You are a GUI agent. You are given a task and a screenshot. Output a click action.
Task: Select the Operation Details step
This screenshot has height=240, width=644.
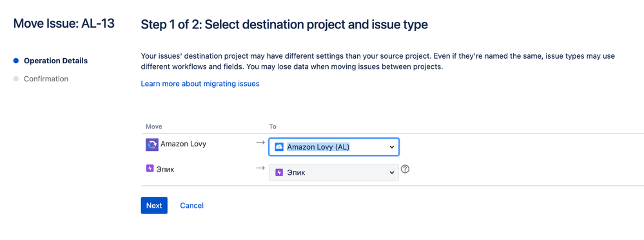[x=55, y=61]
